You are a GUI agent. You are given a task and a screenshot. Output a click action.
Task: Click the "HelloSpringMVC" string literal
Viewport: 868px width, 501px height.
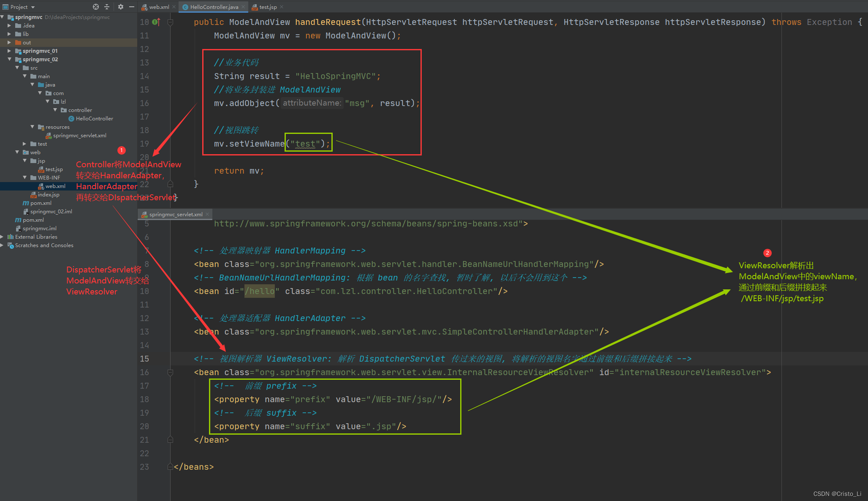(x=336, y=76)
